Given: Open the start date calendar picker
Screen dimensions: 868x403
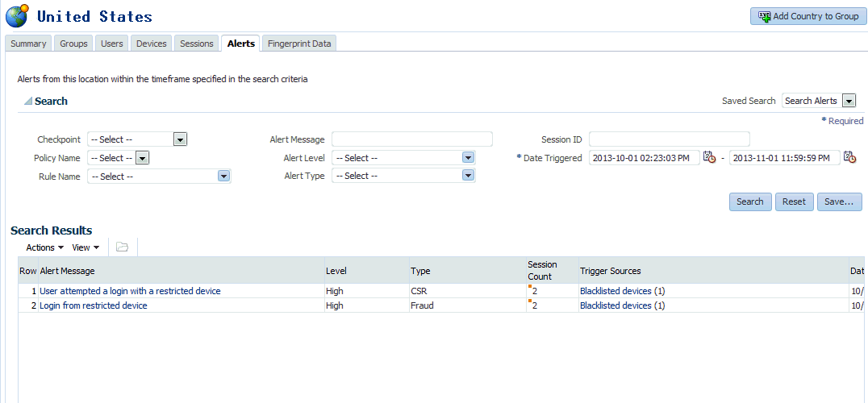Looking at the screenshot, I should point(709,157).
